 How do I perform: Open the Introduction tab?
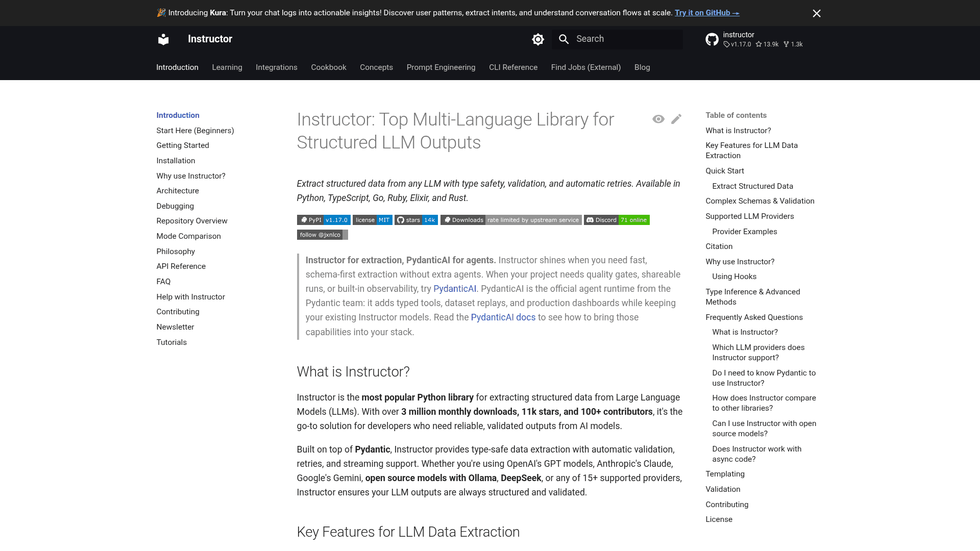[177, 67]
